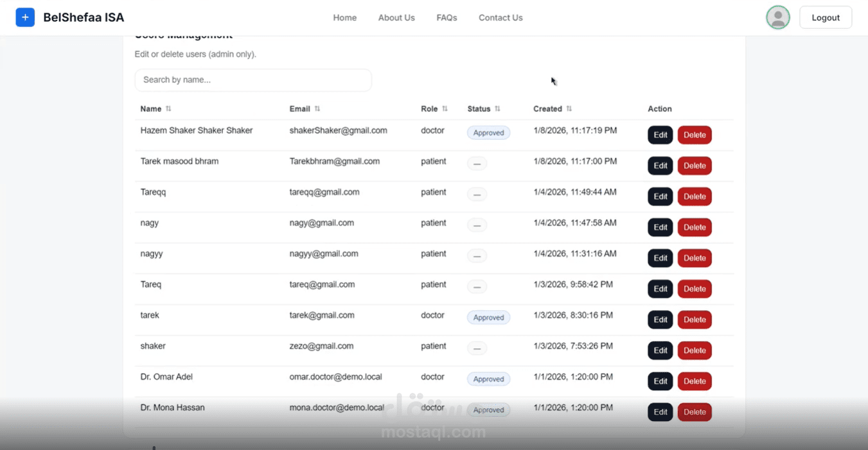
Task: Click the Logout button
Action: 826,17
